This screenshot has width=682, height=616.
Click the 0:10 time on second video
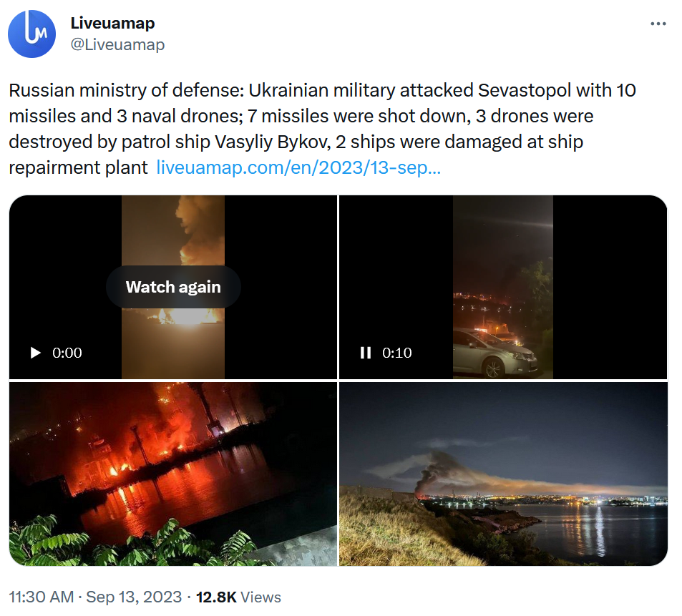click(397, 353)
